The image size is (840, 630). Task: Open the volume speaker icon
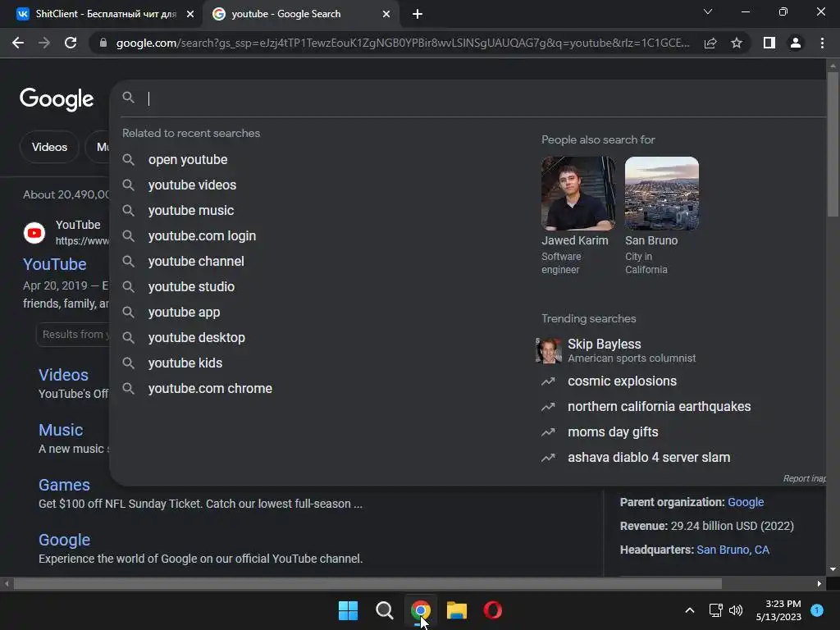(736, 610)
